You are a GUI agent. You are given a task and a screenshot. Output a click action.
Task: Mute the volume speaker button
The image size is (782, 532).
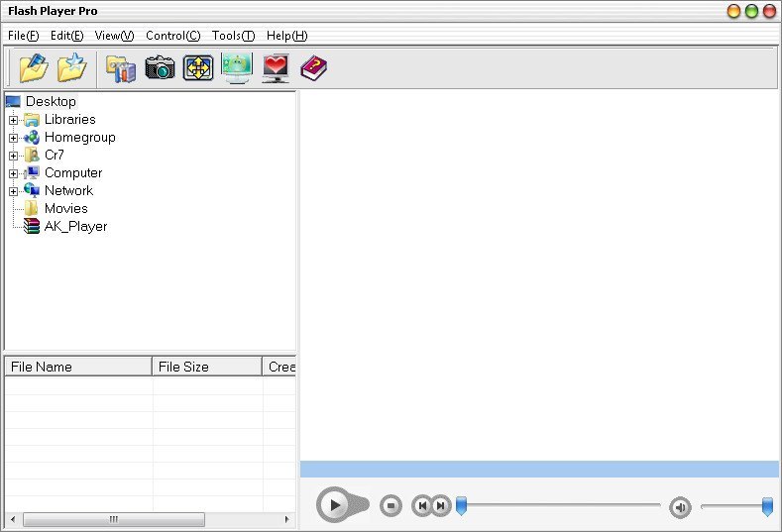click(x=680, y=507)
